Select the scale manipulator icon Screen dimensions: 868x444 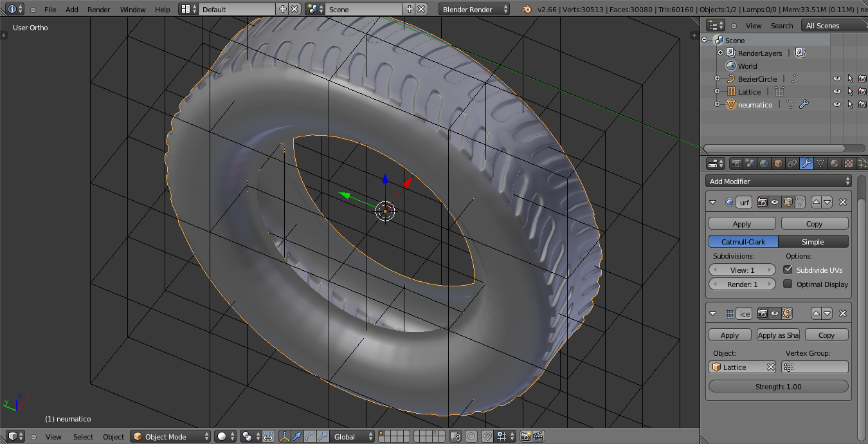323,436
